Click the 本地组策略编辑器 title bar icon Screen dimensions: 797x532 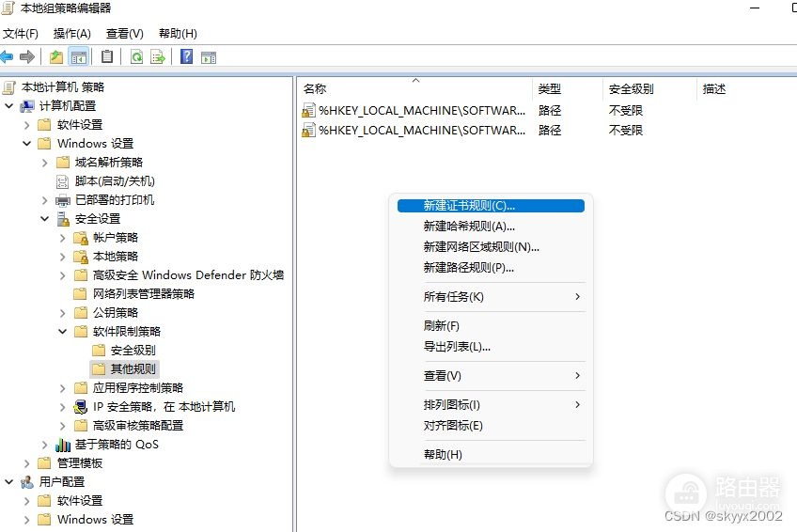point(8,8)
